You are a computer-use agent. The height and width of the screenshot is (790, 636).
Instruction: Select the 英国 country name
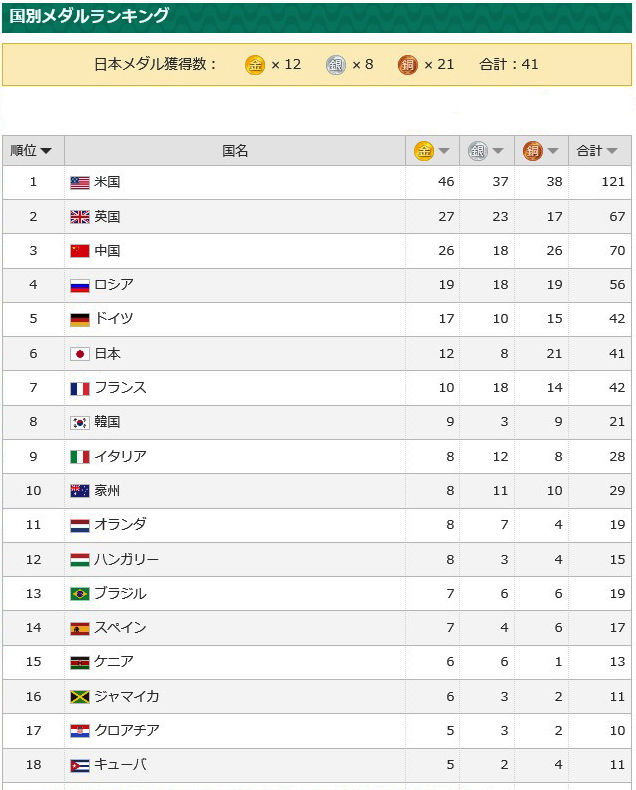click(107, 217)
